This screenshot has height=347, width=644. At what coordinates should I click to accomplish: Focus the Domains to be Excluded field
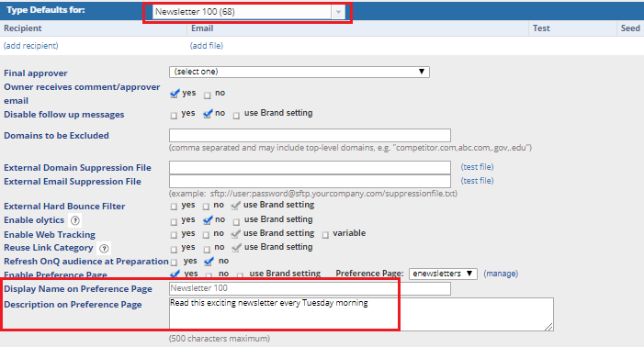tap(310, 135)
